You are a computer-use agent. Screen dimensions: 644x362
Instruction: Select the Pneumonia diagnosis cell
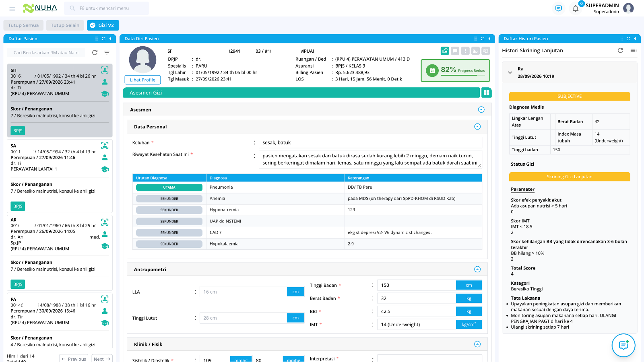275,187
